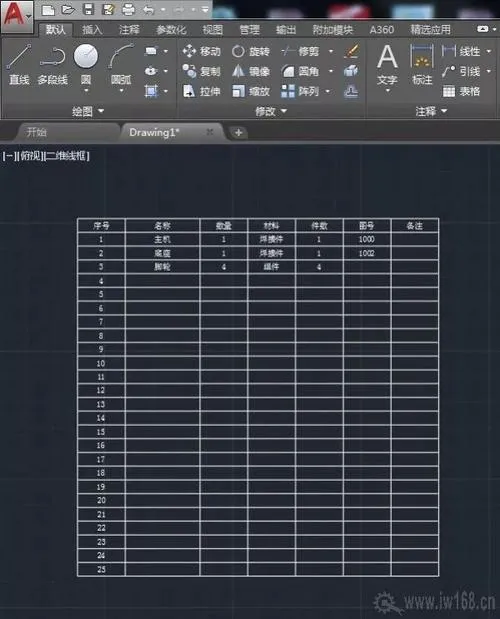Viewport: 500px width, 619px height.
Task: Open the View (视图) ribbon tab
Action: tap(212, 30)
